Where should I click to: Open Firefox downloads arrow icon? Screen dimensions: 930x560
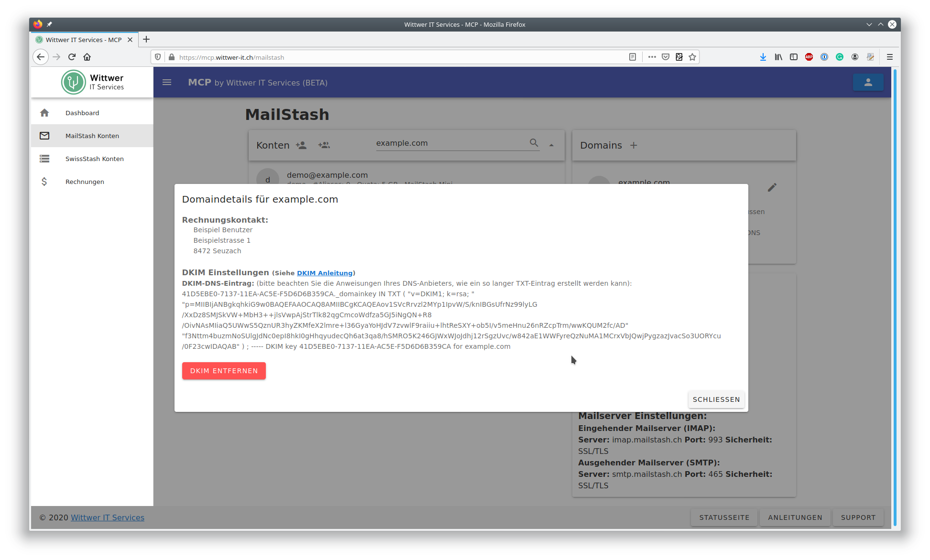763,57
